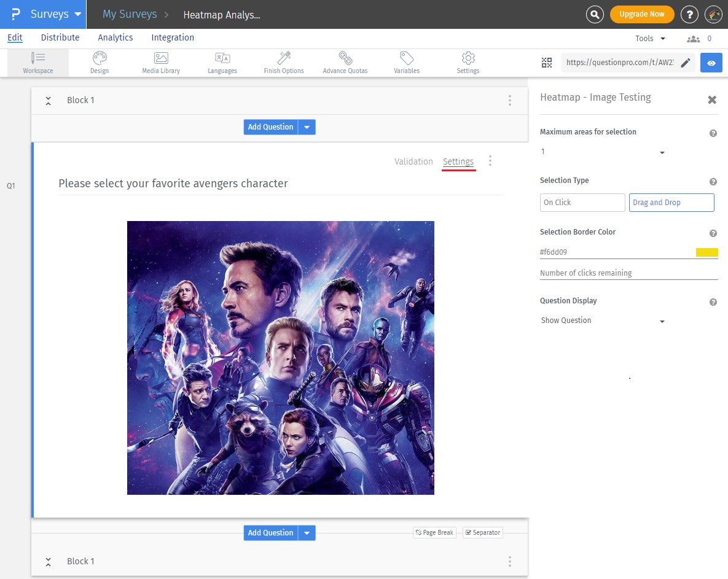The image size is (728, 579).
Task: Open the Languages settings
Action: [222, 62]
